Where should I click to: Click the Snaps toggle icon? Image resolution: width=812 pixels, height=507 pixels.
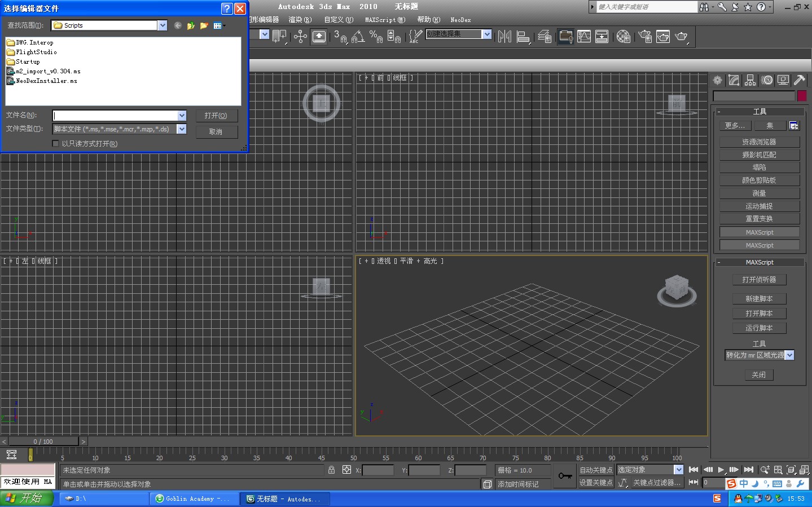340,37
